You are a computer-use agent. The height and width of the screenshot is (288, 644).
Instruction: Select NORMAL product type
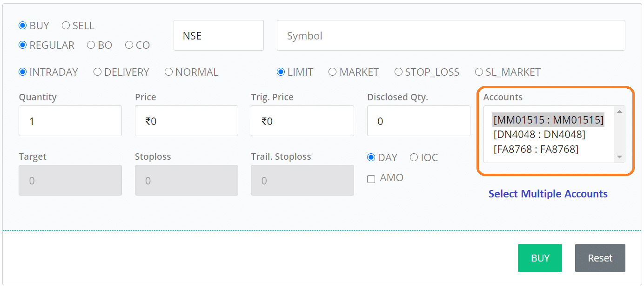tap(168, 72)
